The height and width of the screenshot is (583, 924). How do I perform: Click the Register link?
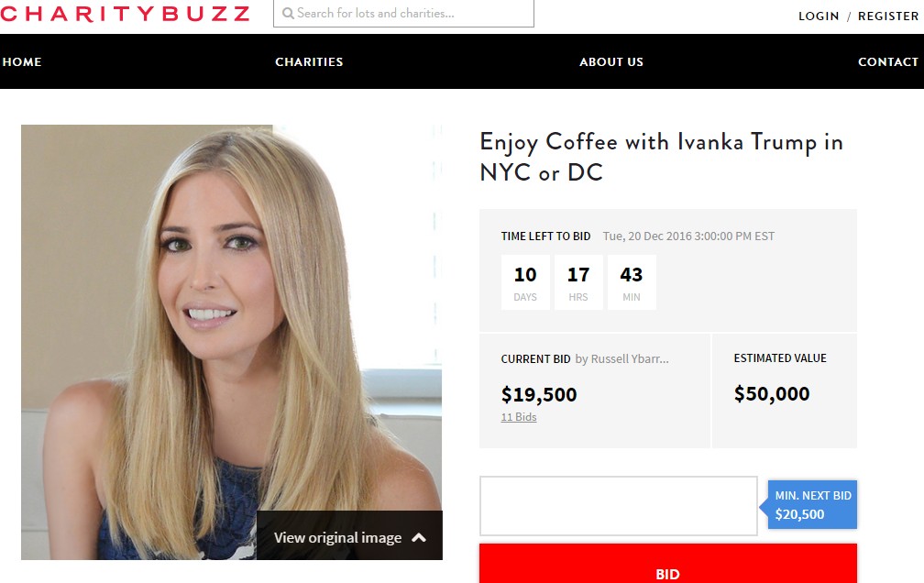point(888,16)
